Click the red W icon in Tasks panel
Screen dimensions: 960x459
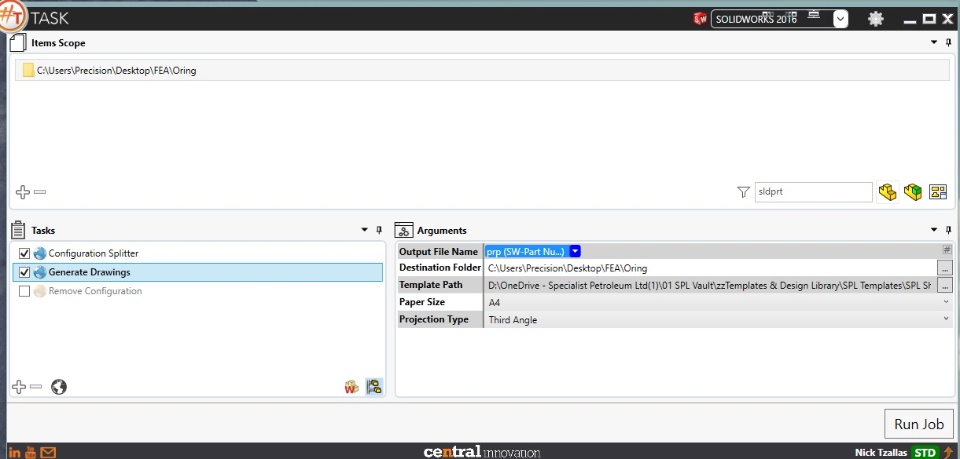(x=351, y=387)
